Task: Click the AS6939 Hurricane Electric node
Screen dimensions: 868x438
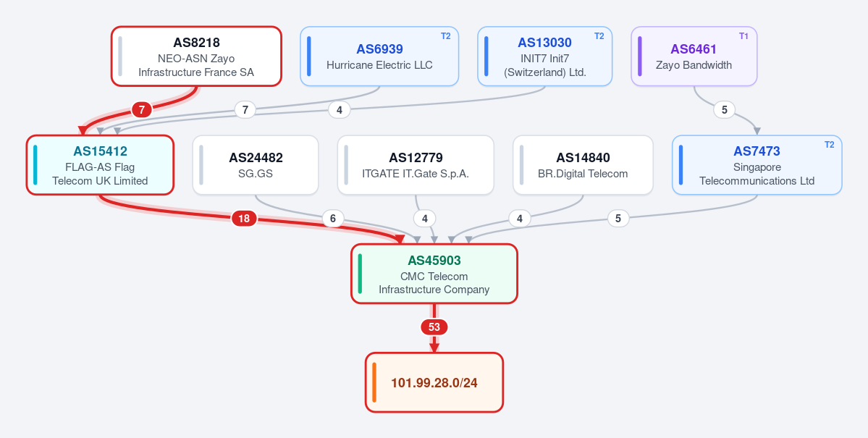Action: click(x=379, y=56)
